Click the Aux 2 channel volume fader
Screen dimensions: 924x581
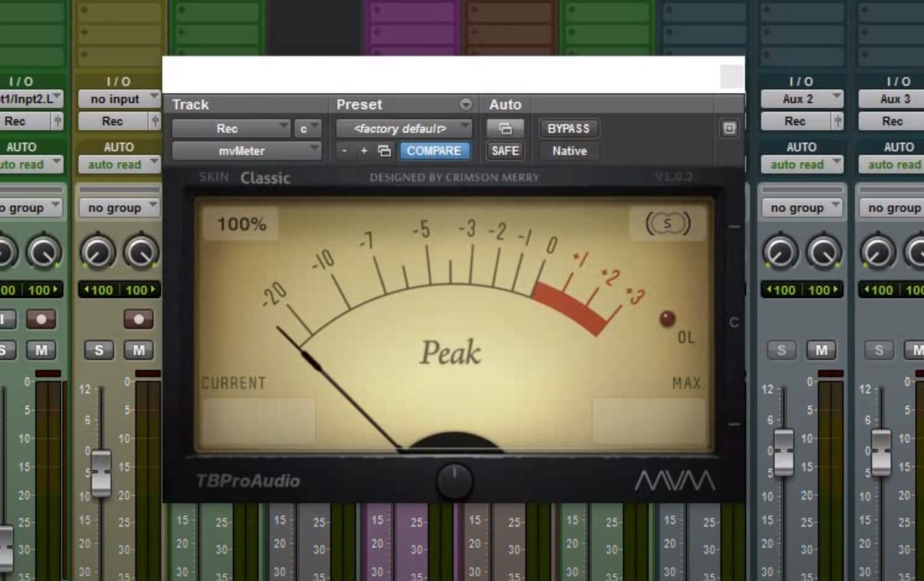pyautogui.click(x=783, y=453)
